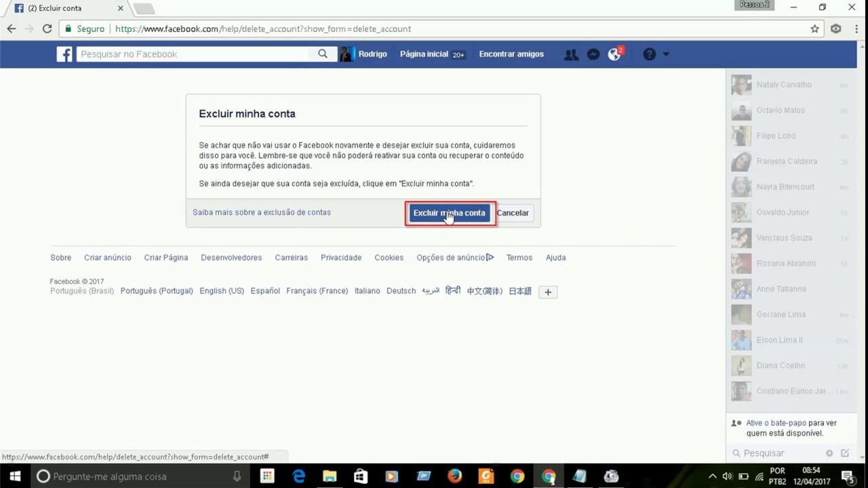Switch language to Português (Portugal)

(x=157, y=291)
